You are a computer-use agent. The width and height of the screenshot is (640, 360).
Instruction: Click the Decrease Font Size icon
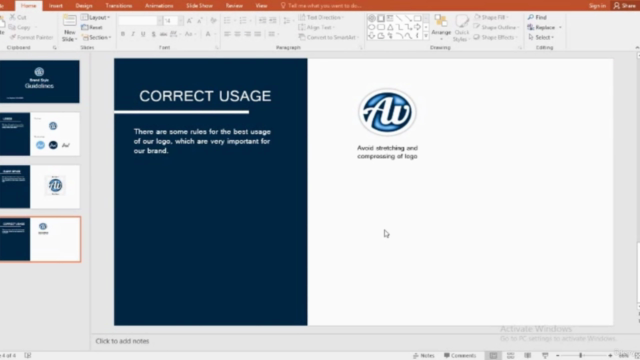pos(200,20)
